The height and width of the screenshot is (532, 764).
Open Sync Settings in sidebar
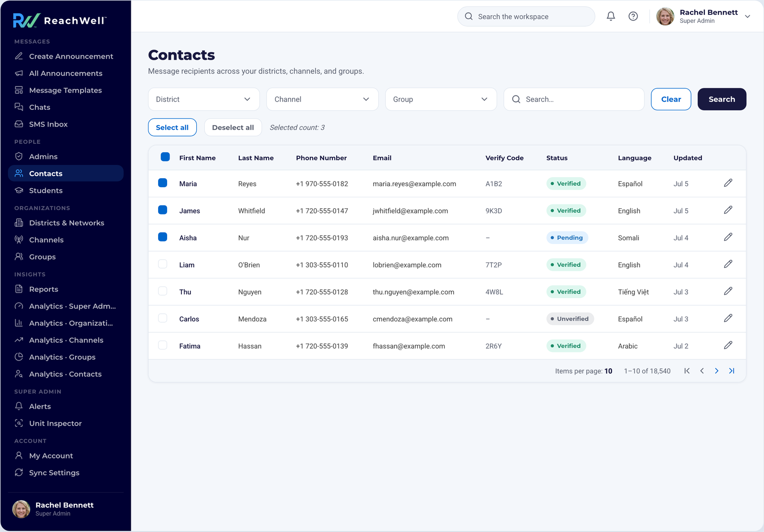[66, 473]
